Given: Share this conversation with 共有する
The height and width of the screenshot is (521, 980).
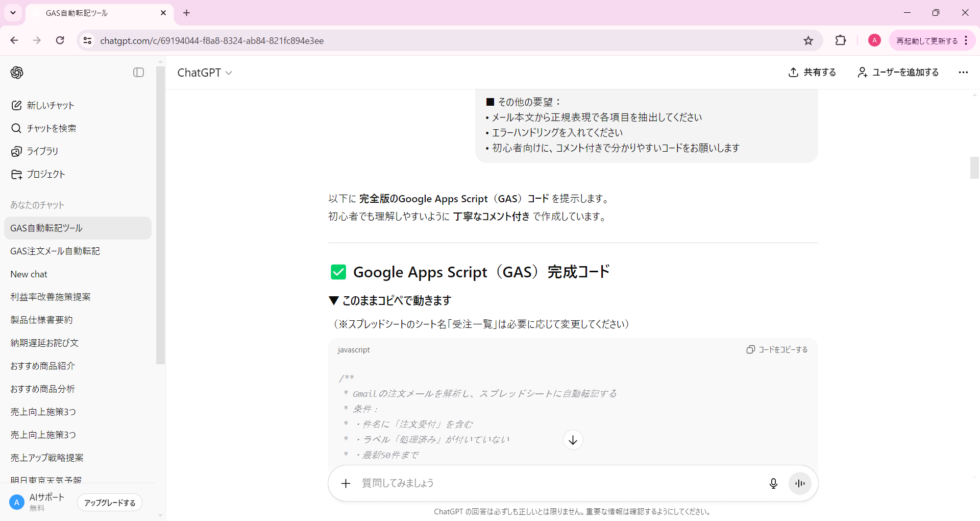Looking at the screenshot, I should 812,72.
